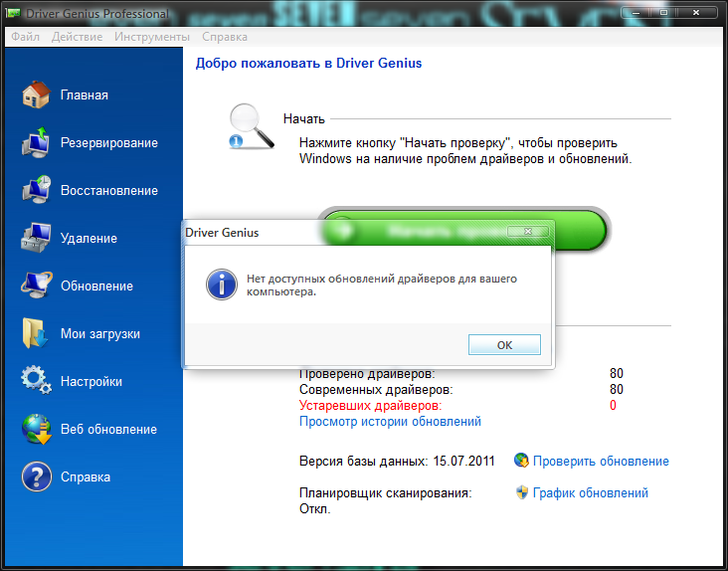Viewport: 728px width, 571px height.
Task: Click the Удаление toolbox icon
Action: pyautogui.click(x=36, y=238)
